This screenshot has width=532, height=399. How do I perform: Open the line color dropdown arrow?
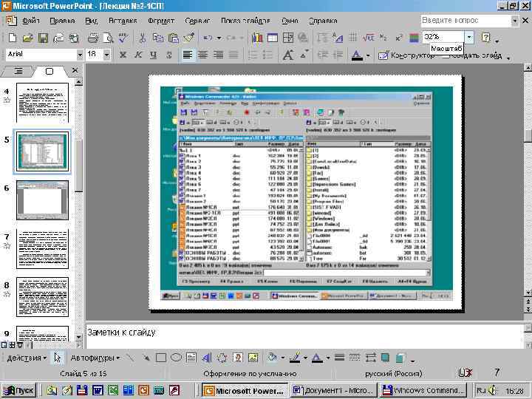305,358
